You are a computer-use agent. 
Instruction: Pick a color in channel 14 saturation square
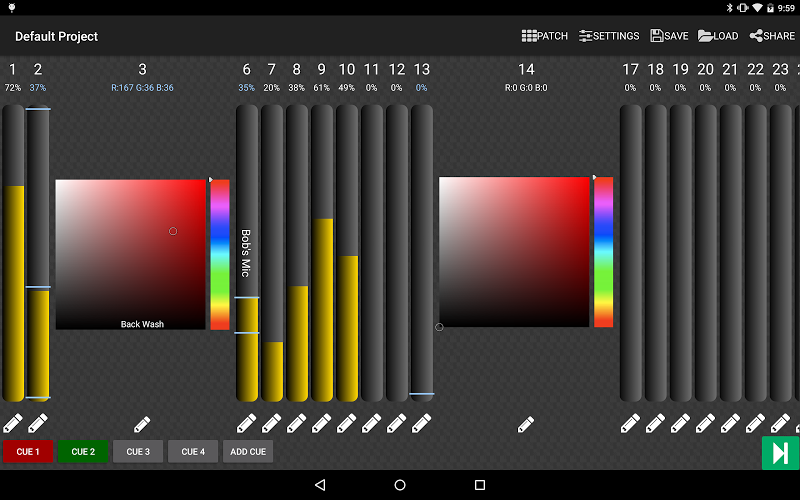coord(514,252)
